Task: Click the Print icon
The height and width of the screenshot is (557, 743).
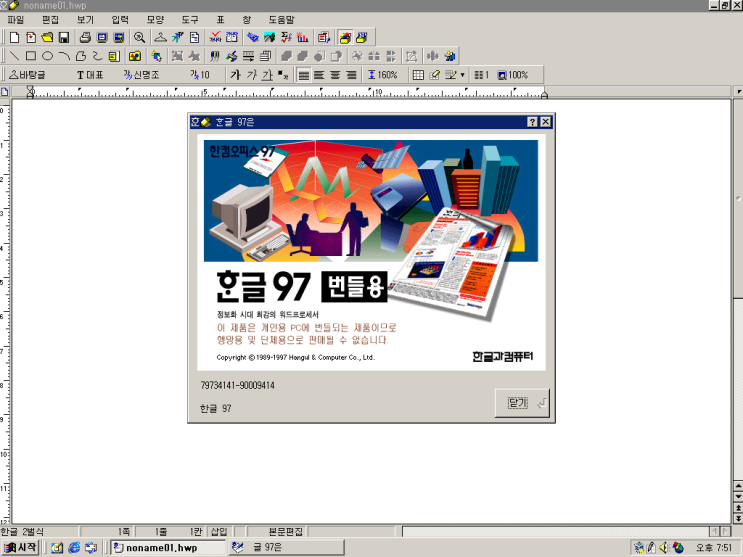Action: click(x=85, y=37)
